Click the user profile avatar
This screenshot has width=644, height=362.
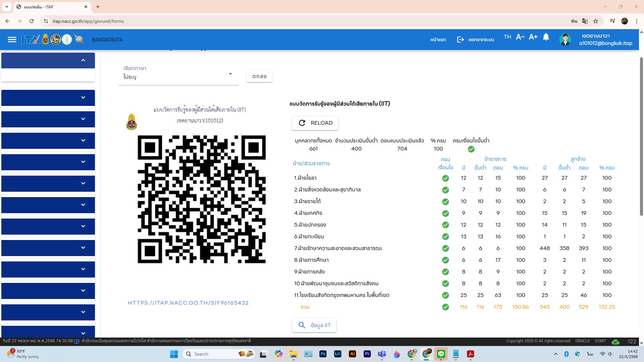click(x=565, y=40)
